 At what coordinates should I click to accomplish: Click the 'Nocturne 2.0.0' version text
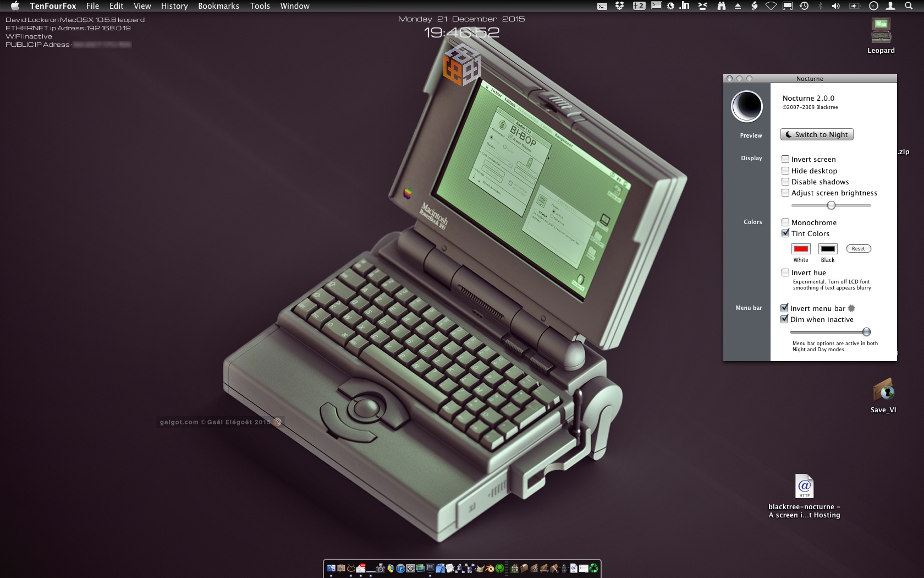point(809,98)
